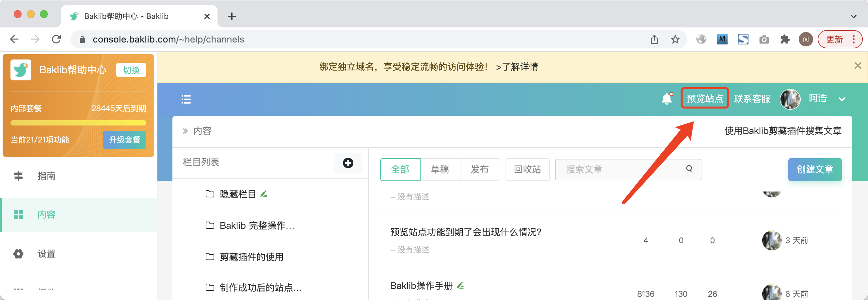Click the browser back arrow
The height and width of the screenshot is (300, 868).
(14, 40)
